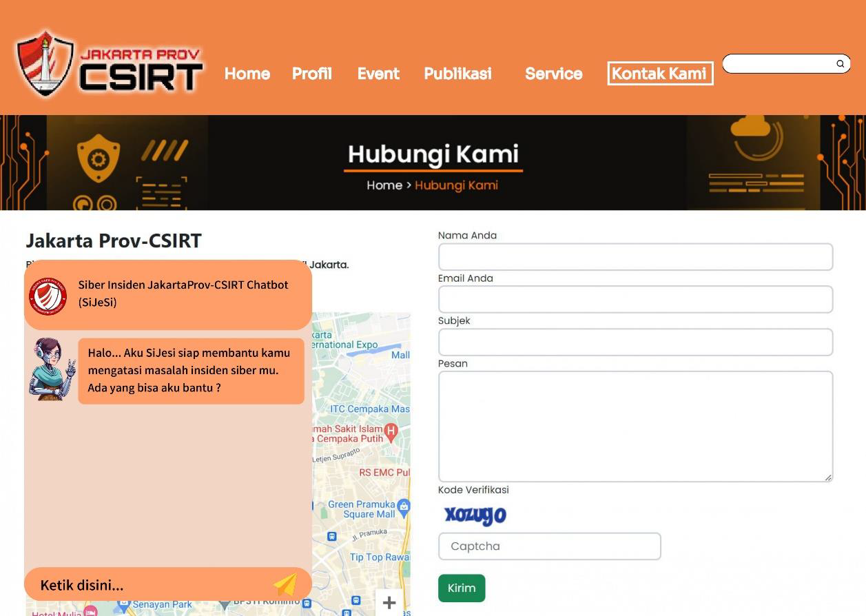
Task: Open the Profil menu item
Action: [x=311, y=74]
